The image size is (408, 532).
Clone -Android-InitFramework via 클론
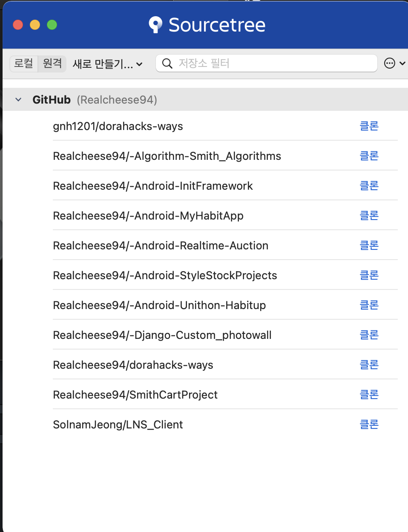[x=369, y=186]
